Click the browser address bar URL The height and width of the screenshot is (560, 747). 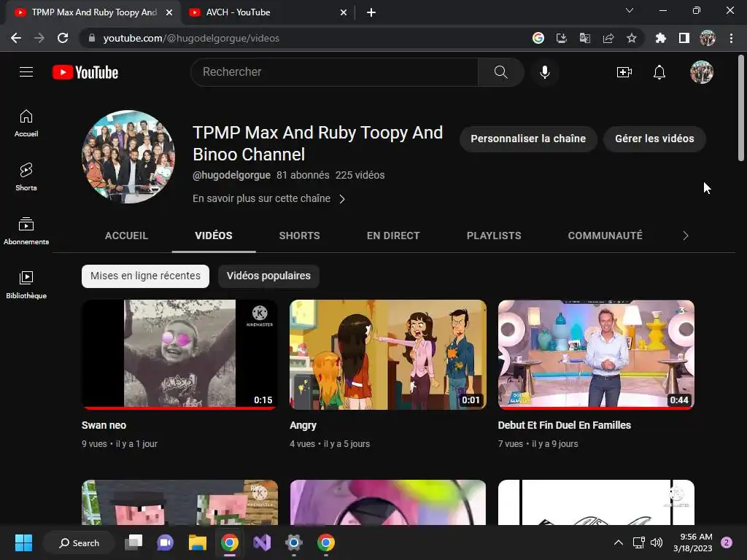click(x=191, y=38)
